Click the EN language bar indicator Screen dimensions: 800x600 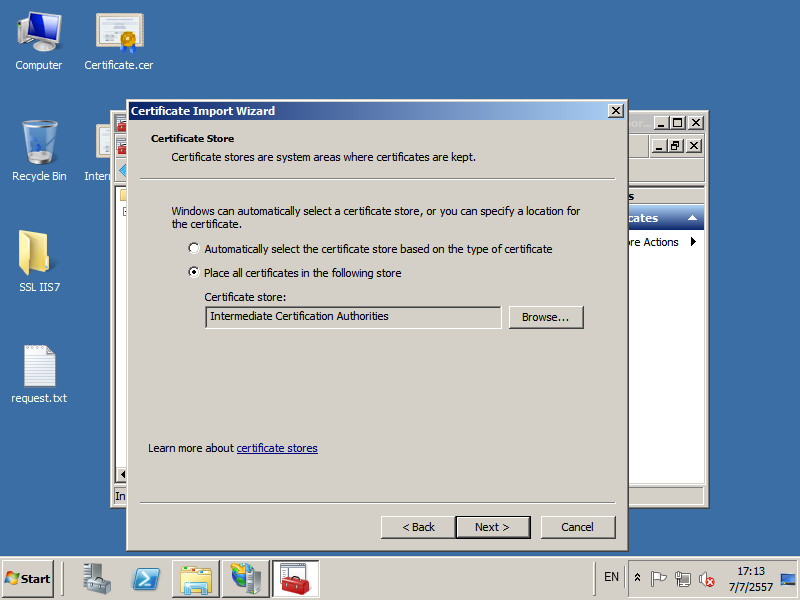(611, 577)
